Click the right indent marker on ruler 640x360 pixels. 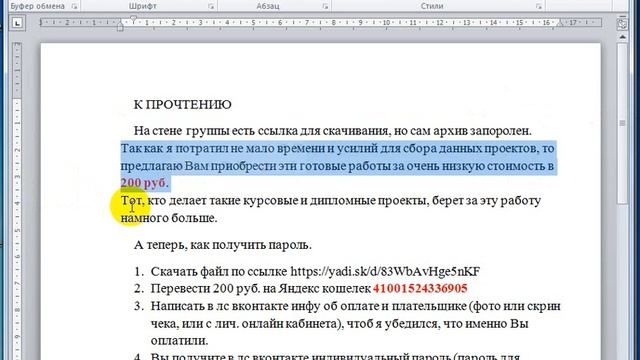point(560,24)
